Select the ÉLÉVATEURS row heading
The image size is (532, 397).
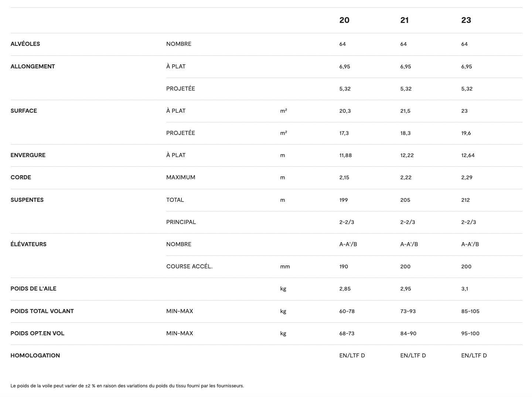point(28,244)
